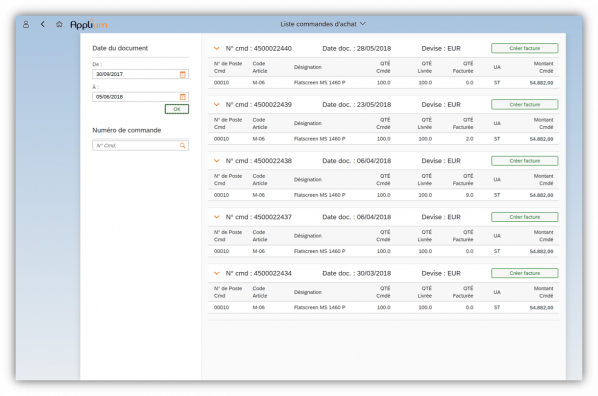Open calendar picker for the 'À' date

[x=183, y=97]
